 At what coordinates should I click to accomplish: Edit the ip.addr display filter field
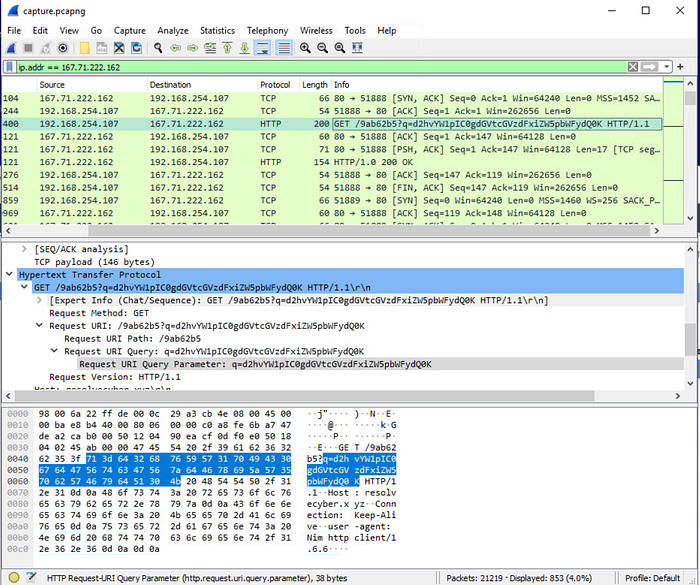321,67
